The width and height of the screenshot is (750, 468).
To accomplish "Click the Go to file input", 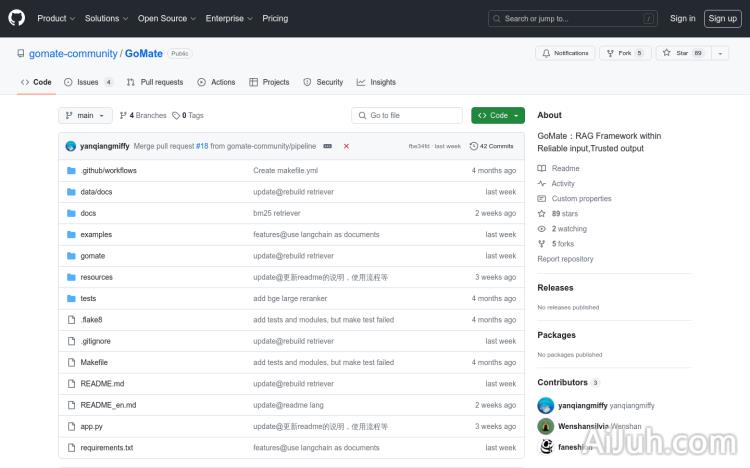I will [x=407, y=115].
